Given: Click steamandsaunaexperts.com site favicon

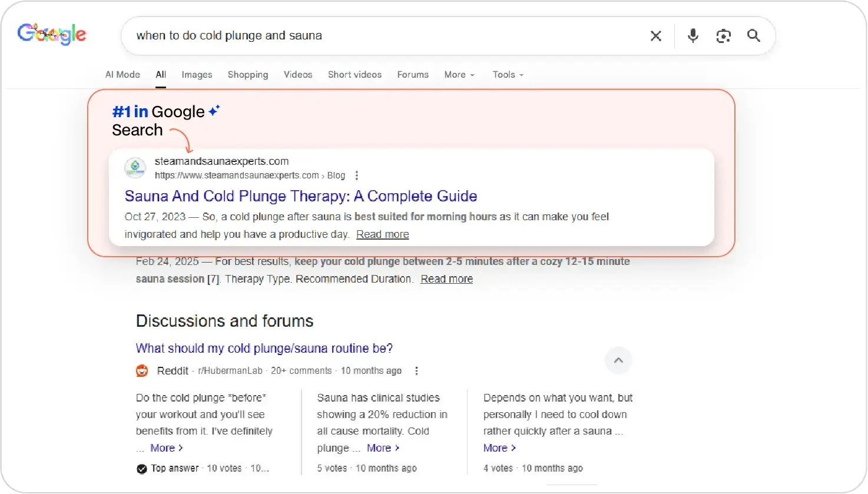Looking at the screenshot, I should click(135, 168).
